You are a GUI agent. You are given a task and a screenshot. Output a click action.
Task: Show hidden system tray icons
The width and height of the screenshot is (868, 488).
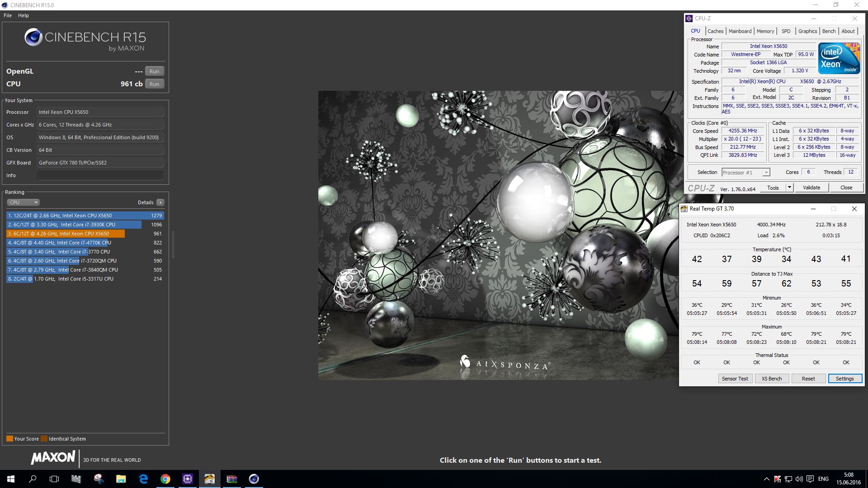click(x=766, y=479)
